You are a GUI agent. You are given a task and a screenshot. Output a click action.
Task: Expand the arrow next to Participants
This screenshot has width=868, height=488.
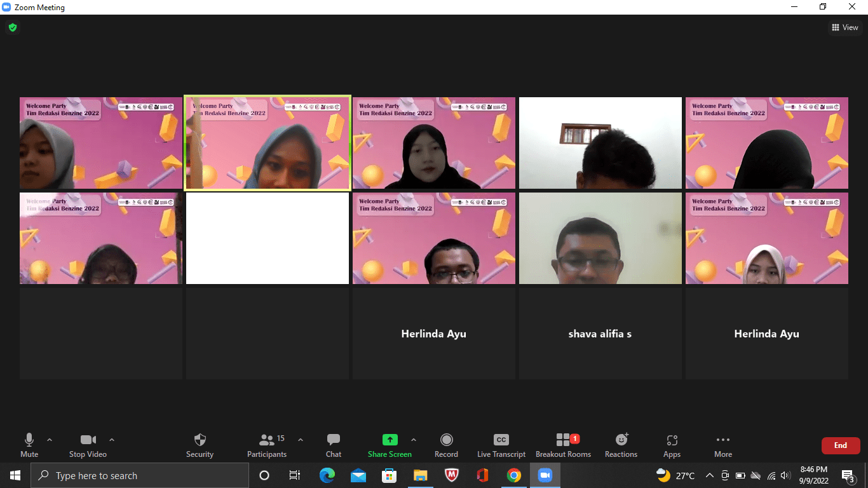pos(301,440)
